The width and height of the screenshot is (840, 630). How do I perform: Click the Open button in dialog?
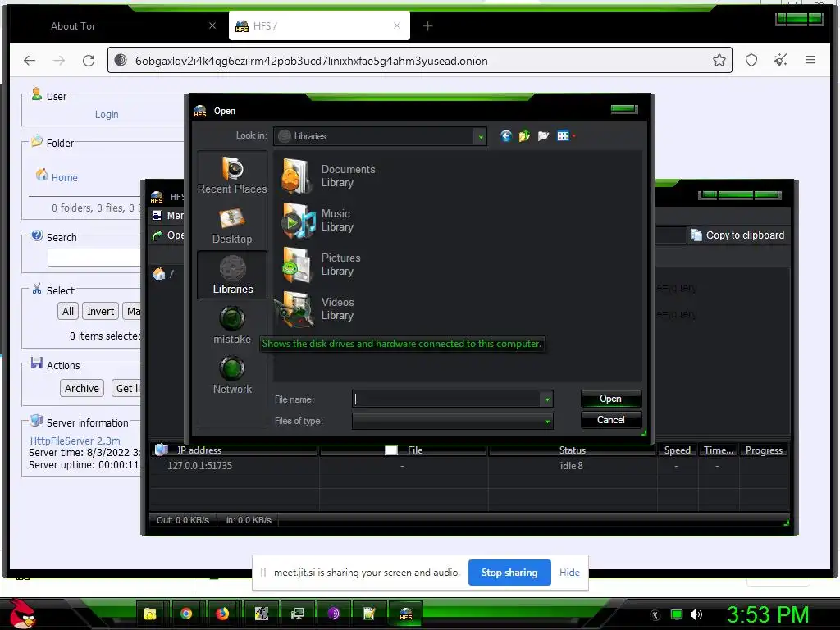point(610,399)
